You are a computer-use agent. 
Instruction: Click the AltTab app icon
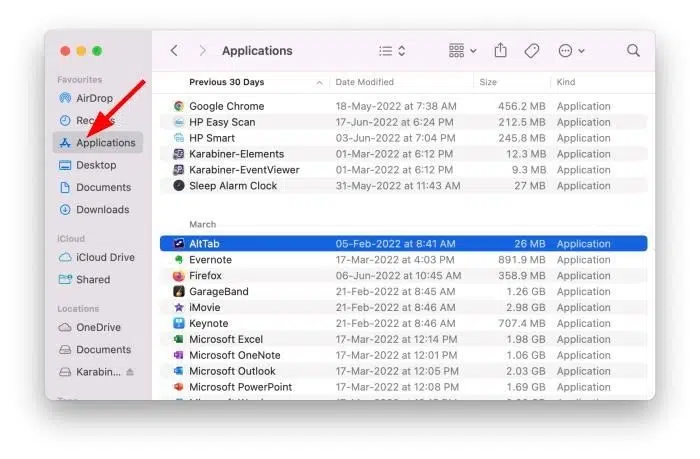[x=179, y=243]
